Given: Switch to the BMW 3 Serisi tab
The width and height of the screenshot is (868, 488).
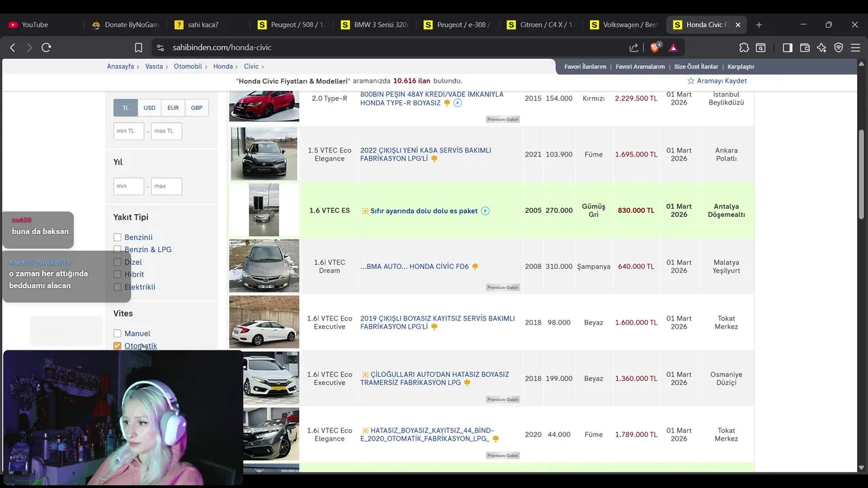Looking at the screenshot, I should click(374, 24).
